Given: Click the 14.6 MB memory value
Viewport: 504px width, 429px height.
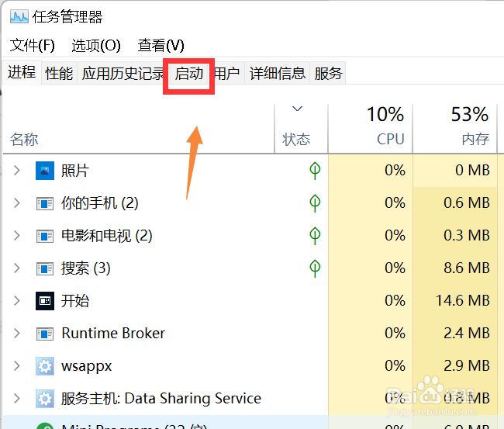Looking at the screenshot, I should (x=463, y=301).
